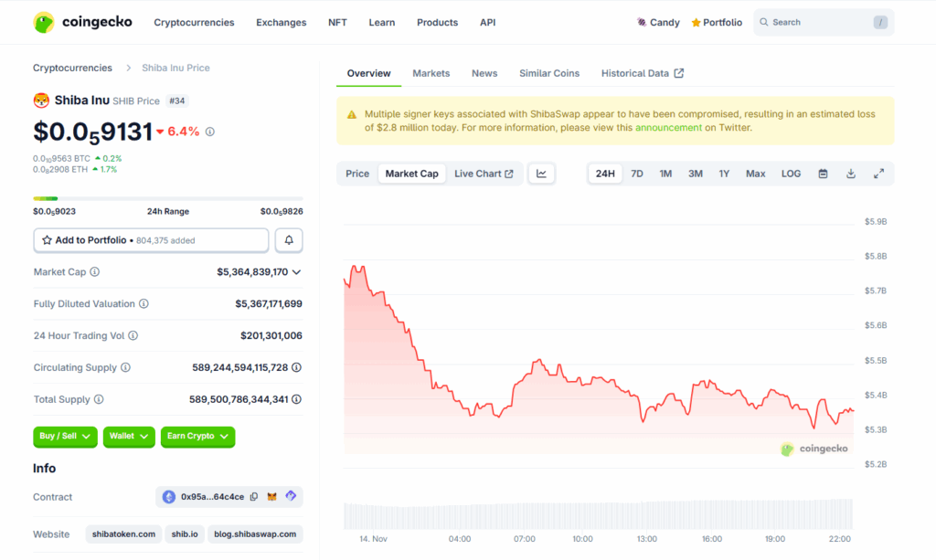Screen dimensions: 936x560
Task: Open the chart calendar date picker
Action: coord(823,174)
